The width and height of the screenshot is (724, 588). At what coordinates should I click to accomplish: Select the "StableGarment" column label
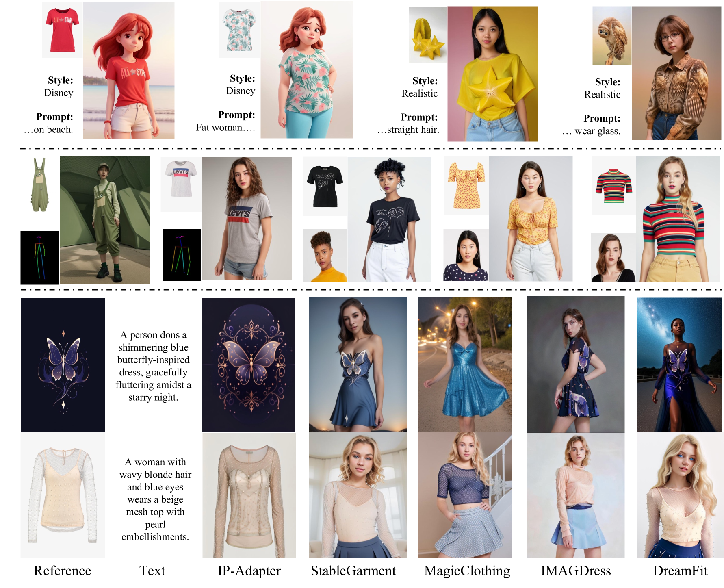tap(353, 571)
